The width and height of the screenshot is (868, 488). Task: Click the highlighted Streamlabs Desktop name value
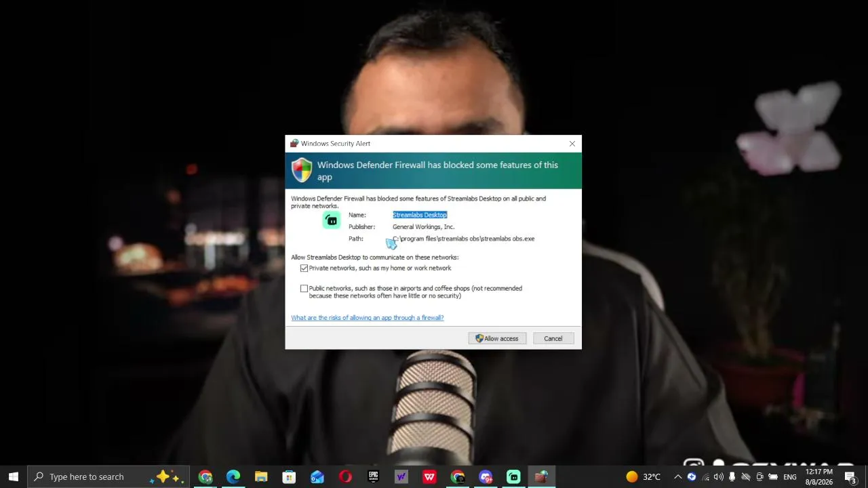point(420,215)
